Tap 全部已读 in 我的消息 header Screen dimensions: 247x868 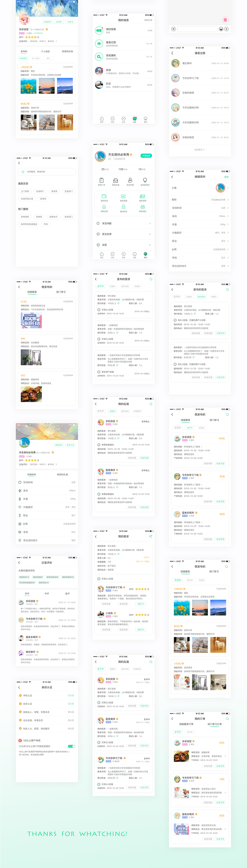148,20
